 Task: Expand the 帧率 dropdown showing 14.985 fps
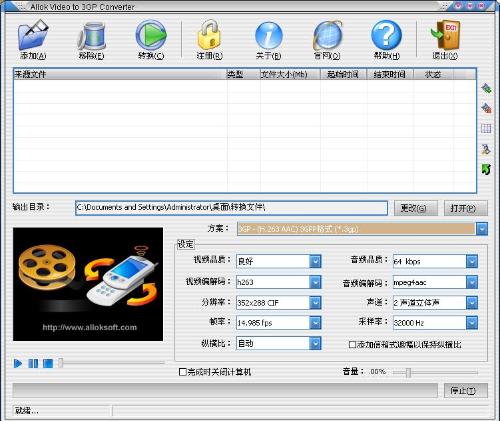315,323
